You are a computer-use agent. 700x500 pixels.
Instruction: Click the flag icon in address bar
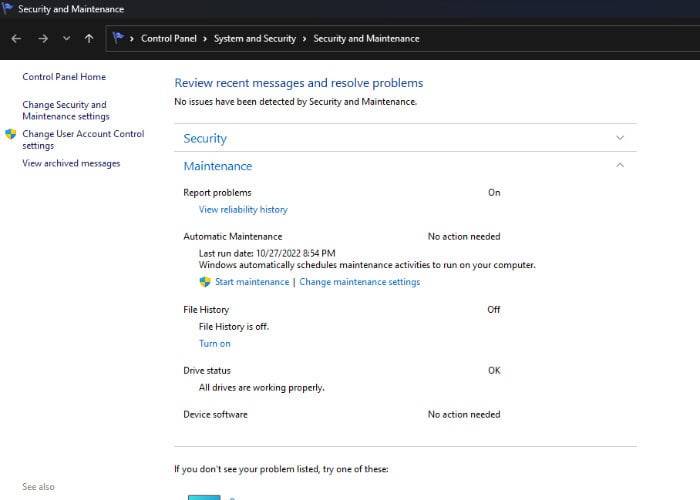[118, 38]
